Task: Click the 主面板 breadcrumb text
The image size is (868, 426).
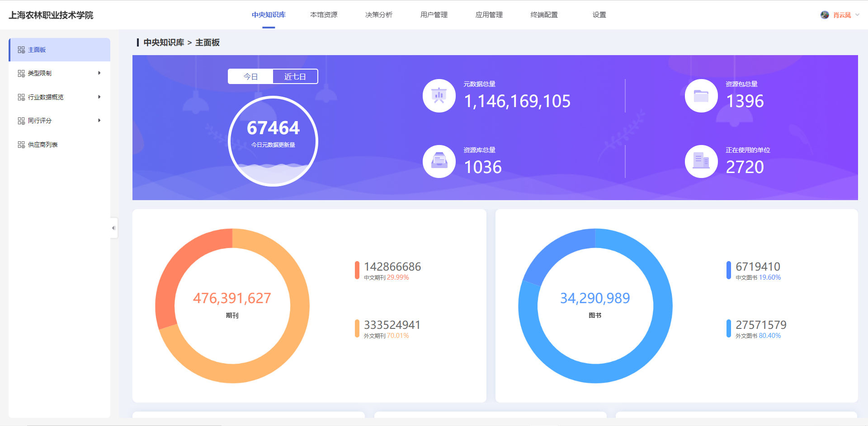Action: (208, 42)
